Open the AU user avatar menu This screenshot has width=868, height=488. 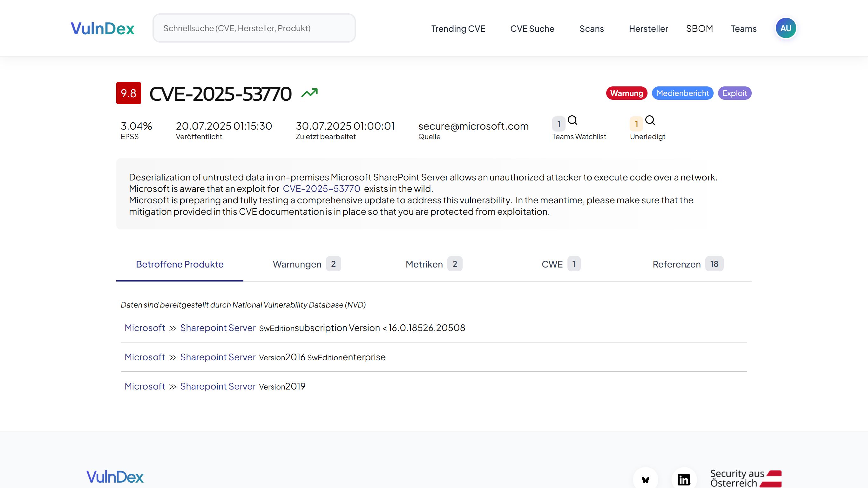point(785,28)
